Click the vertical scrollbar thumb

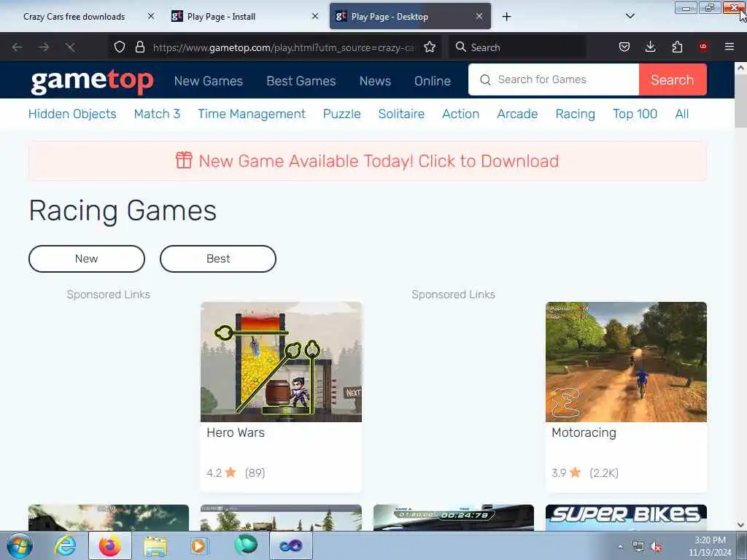click(x=740, y=101)
